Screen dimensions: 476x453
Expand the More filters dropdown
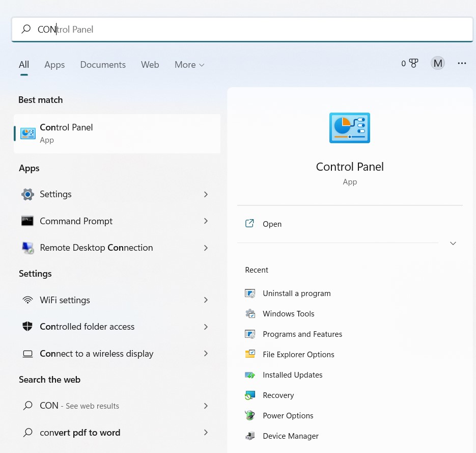tap(189, 65)
